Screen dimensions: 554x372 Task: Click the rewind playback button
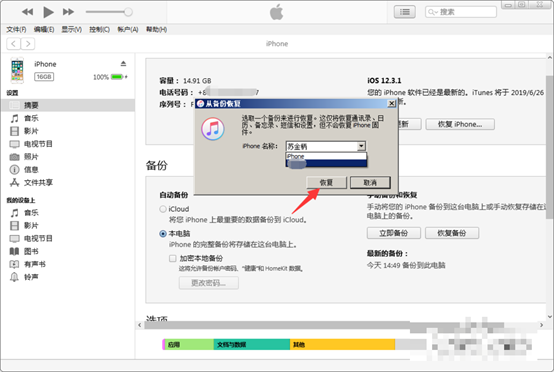[27, 12]
